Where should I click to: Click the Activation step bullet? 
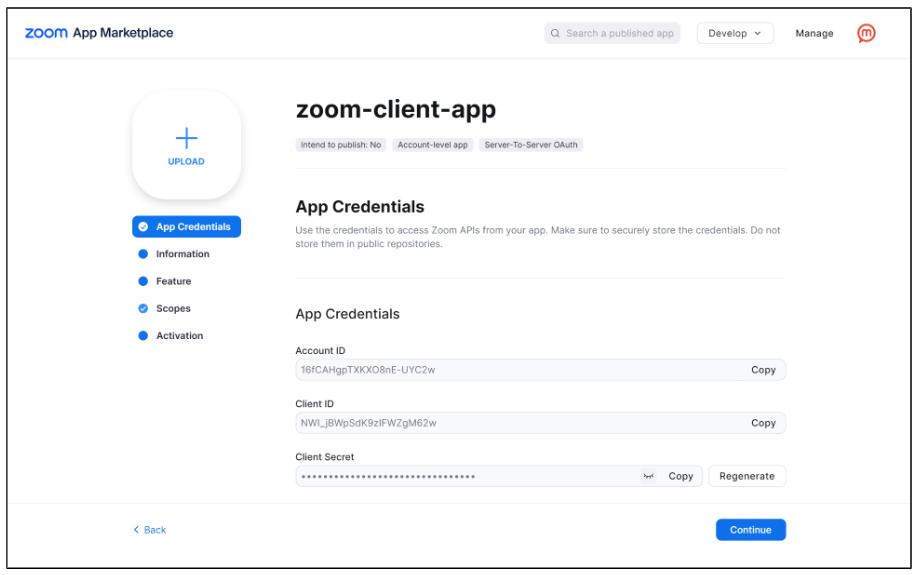click(143, 336)
